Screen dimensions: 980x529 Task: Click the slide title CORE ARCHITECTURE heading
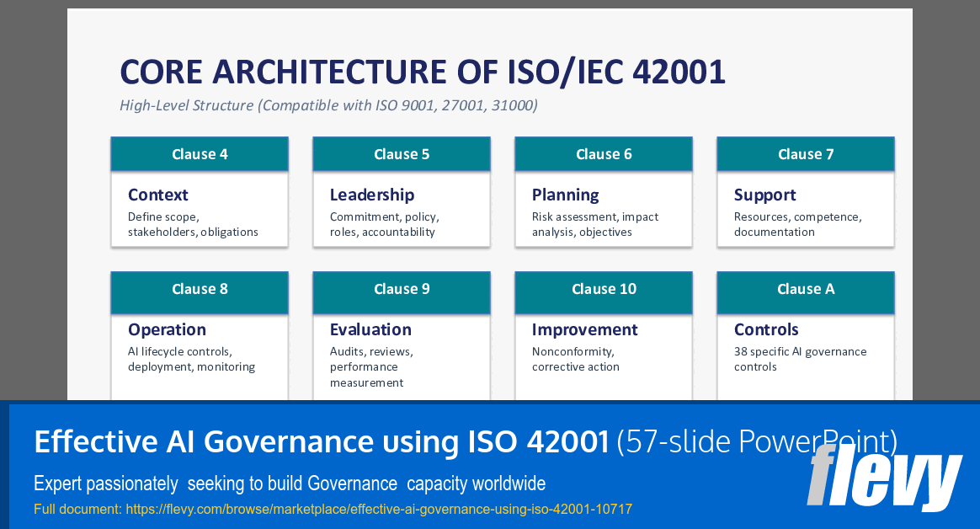pyautogui.click(x=423, y=72)
